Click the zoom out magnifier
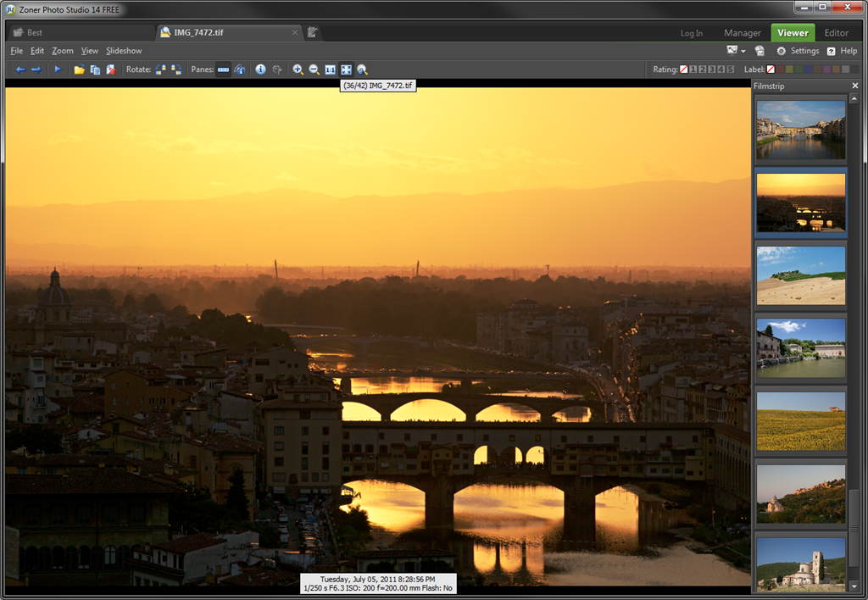868x600 pixels. click(314, 69)
